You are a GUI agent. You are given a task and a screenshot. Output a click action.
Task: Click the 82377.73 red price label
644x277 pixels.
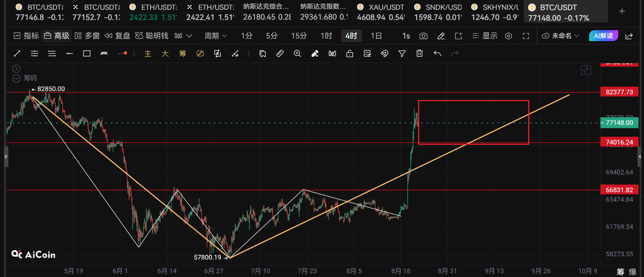(x=619, y=92)
